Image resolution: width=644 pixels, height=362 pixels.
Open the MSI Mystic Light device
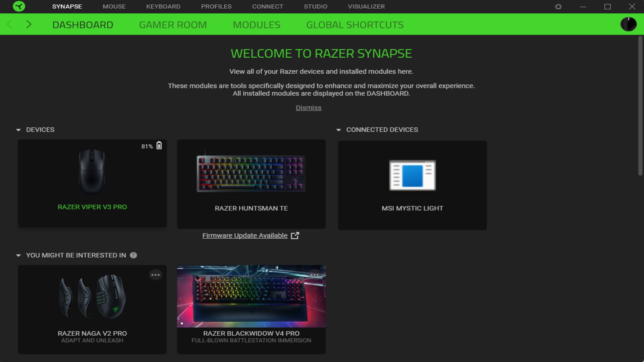tap(412, 185)
